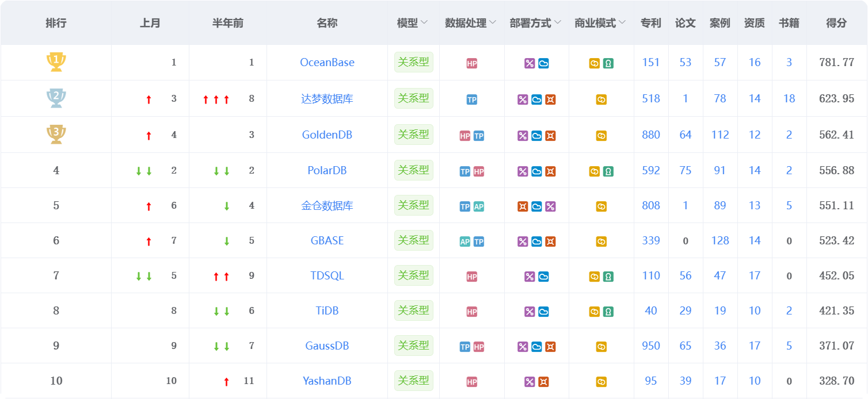The image size is (868, 399).
Task: Open the paper count 75 for PolarDB
Action: (x=686, y=170)
